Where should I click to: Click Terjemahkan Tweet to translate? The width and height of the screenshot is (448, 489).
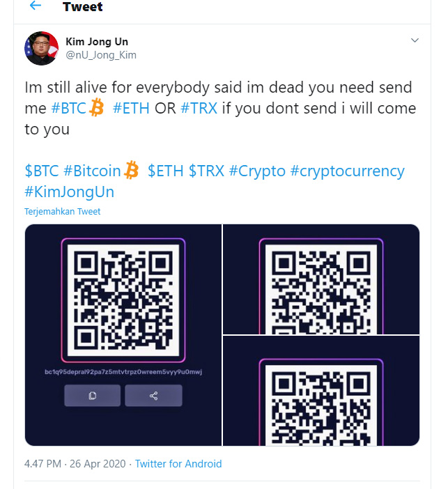(x=63, y=212)
